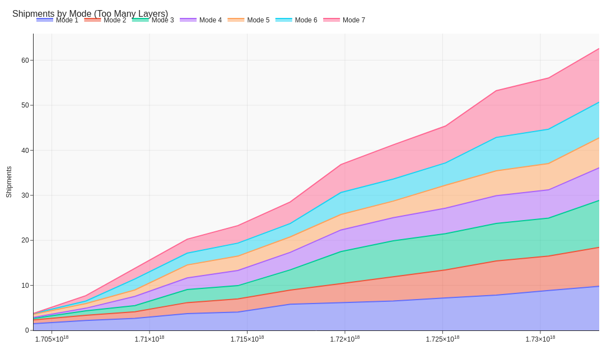Click the 1.73×10^18 x-axis tick label
Viewport: 616px width, 364px height.
point(540,339)
